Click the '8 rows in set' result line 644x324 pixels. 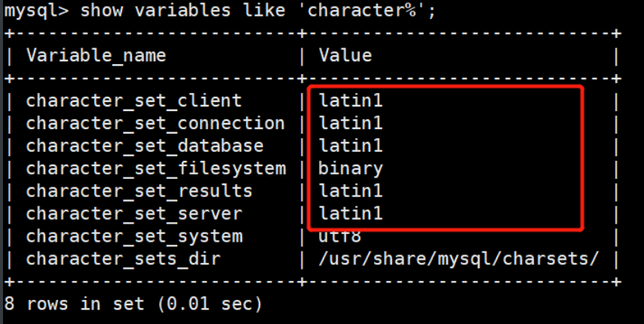(x=133, y=304)
